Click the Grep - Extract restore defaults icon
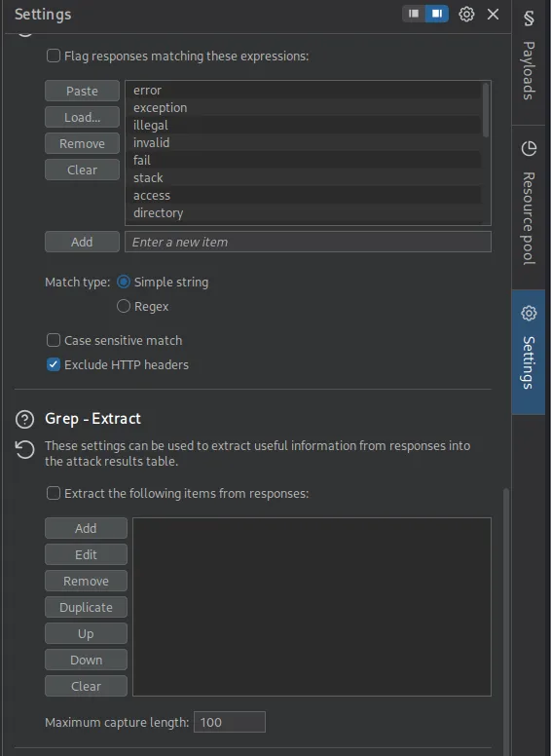This screenshot has width=551, height=756. [x=24, y=450]
